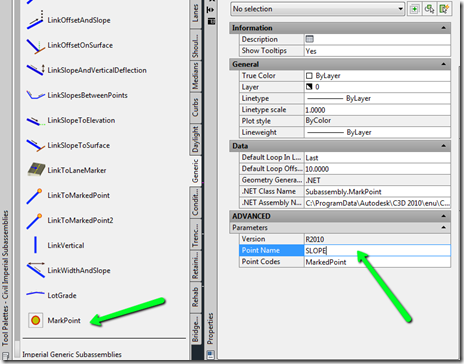
Task: Select the LinkToMarkedPoint icon
Action: click(x=34, y=196)
